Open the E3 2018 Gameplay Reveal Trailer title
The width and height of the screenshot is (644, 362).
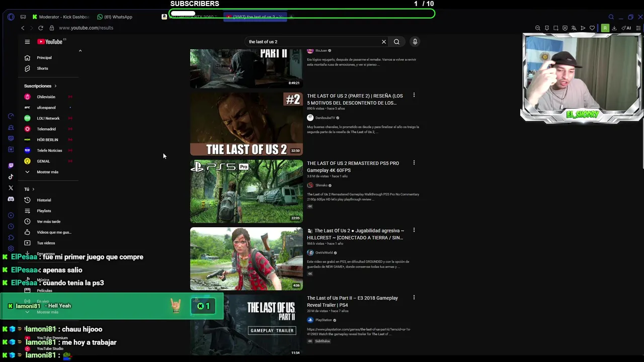click(x=352, y=301)
